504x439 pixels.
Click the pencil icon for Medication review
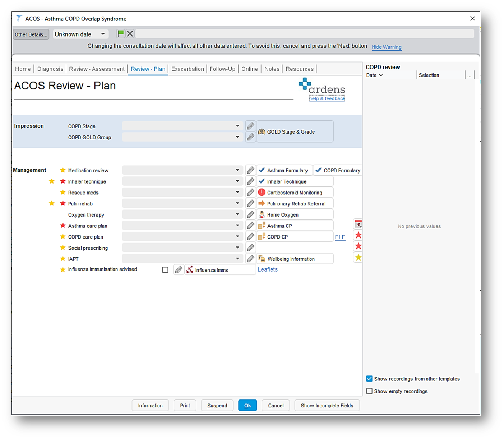[x=250, y=170]
